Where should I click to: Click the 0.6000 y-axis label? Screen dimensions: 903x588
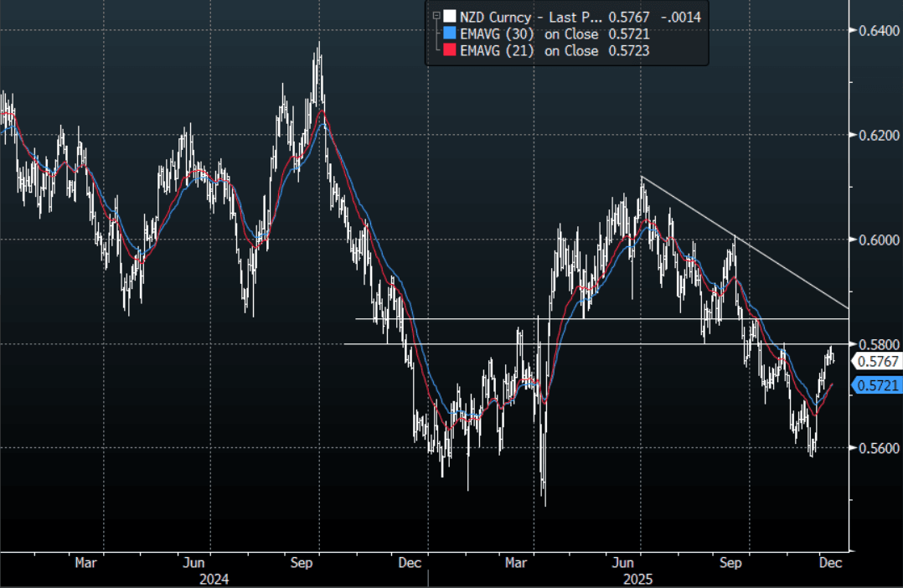tap(879, 240)
